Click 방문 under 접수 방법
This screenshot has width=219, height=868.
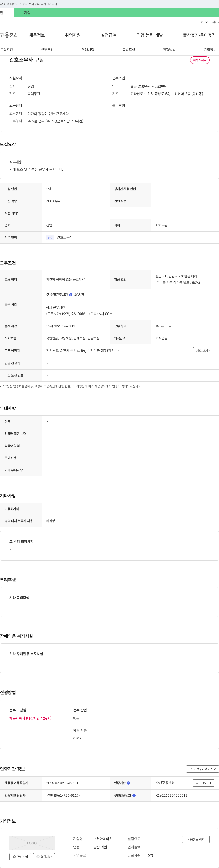coord(76,718)
